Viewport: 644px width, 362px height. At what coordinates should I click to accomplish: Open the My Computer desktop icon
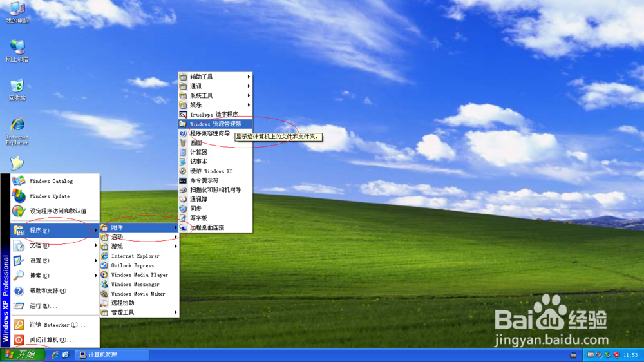tap(17, 12)
